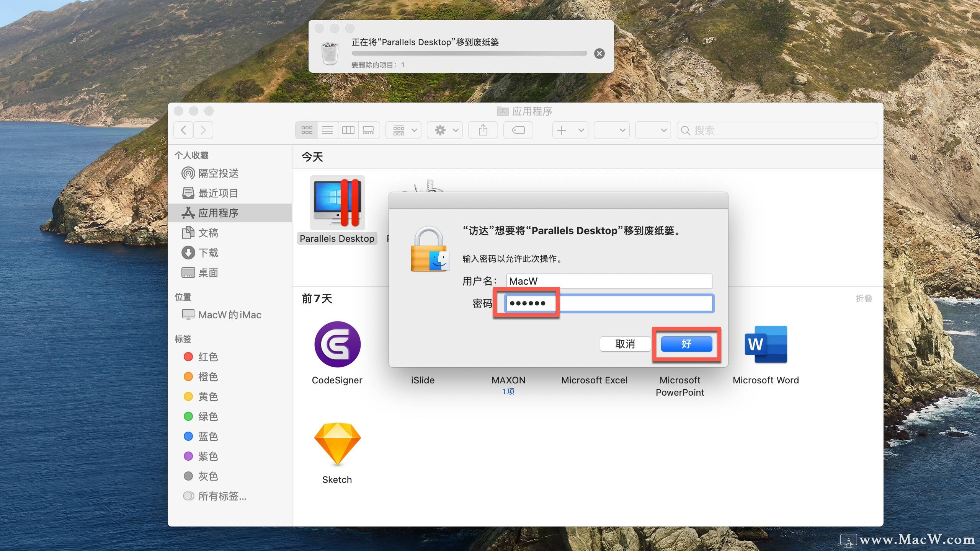The height and width of the screenshot is (551, 980).
Task: Switch to icon view in toolbar
Action: 307,130
